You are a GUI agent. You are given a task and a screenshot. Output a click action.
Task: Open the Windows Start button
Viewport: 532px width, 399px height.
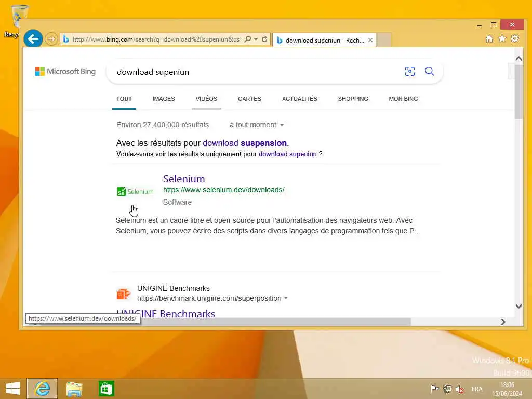(x=13, y=389)
